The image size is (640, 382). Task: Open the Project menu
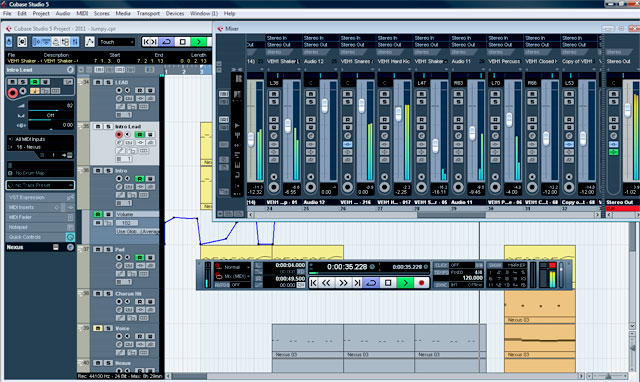click(x=41, y=13)
